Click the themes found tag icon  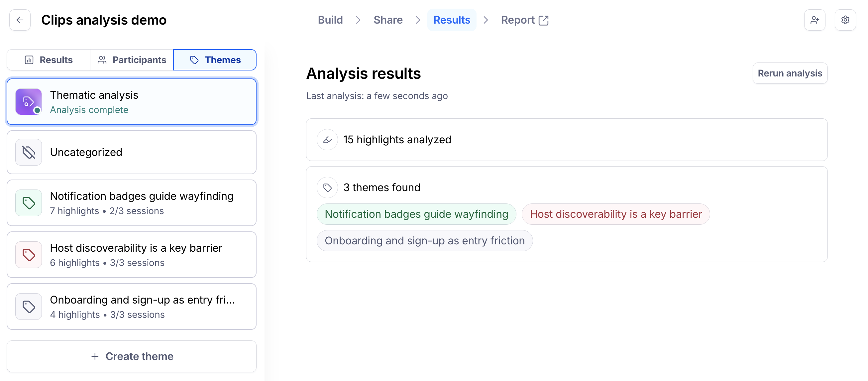327,188
